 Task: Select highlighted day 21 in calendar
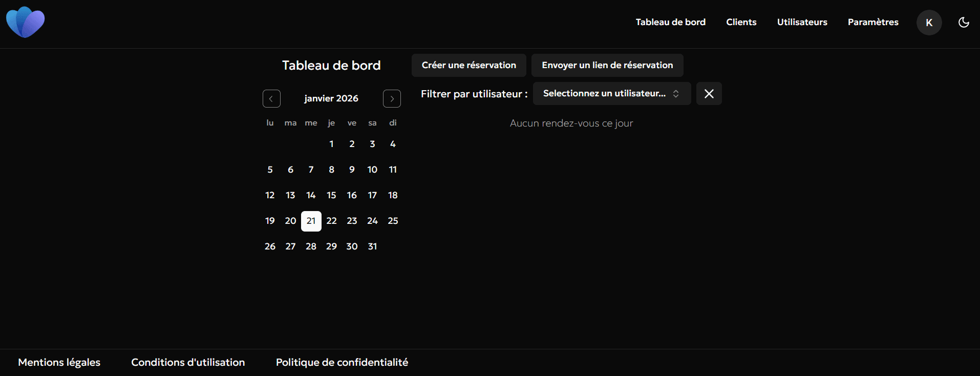tap(311, 221)
